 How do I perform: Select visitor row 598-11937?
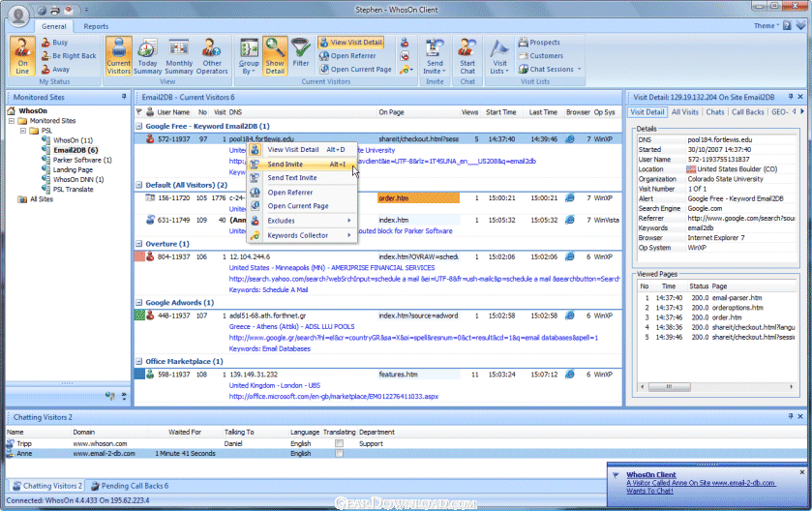pyautogui.click(x=378, y=375)
